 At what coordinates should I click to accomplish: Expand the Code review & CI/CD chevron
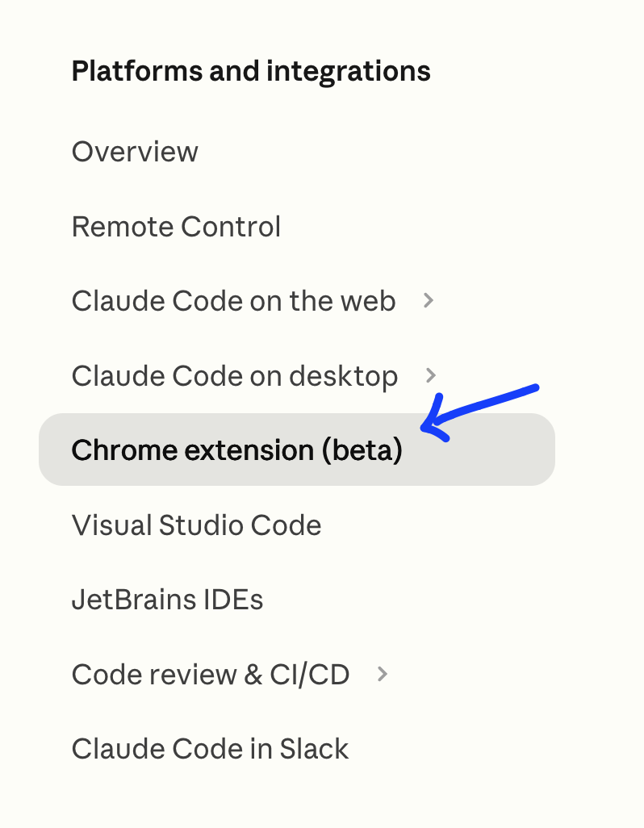point(383,675)
